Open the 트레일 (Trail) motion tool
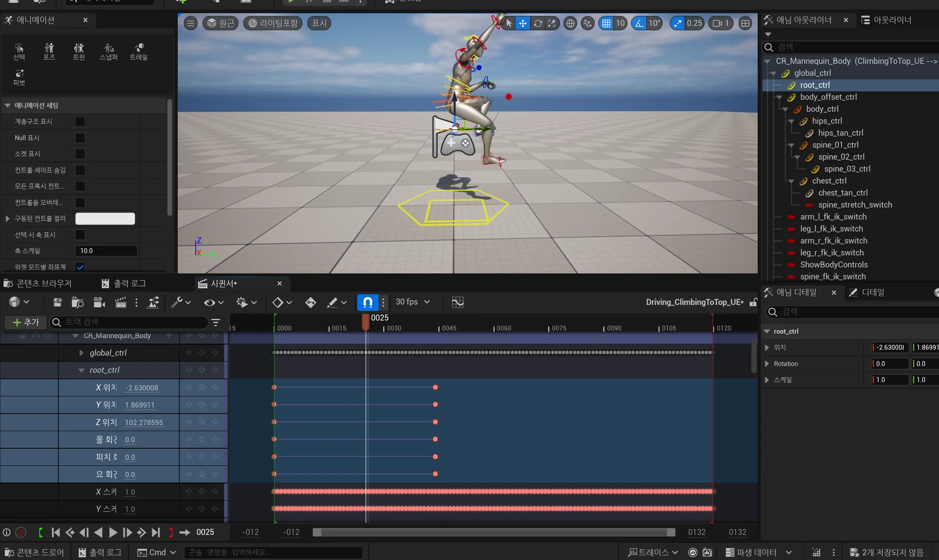 pyautogui.click(x=138, y=51)
